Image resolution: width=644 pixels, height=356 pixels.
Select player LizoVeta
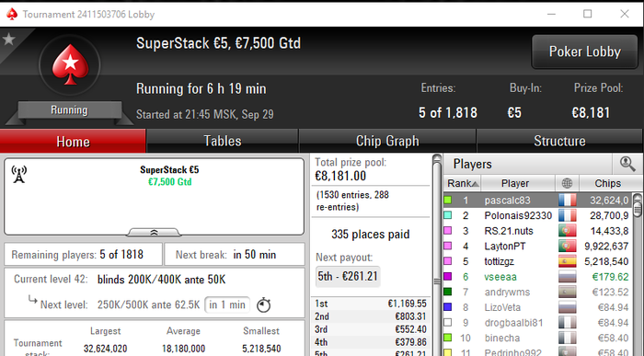[x=538, y=307]
